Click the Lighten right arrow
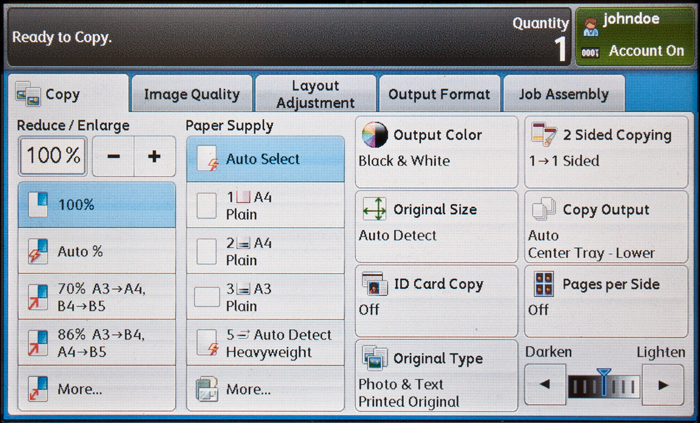700x423 pixels. click(662, 385)
